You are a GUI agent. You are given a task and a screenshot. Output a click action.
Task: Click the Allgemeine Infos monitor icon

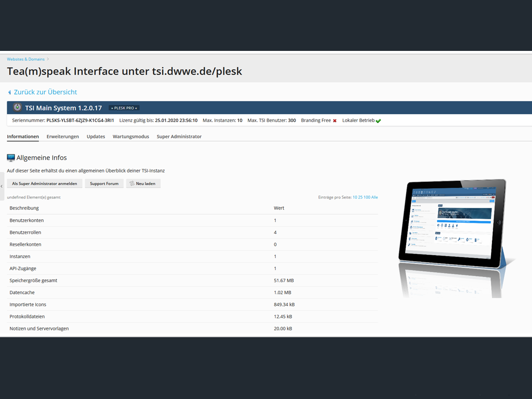pos(11,158)
